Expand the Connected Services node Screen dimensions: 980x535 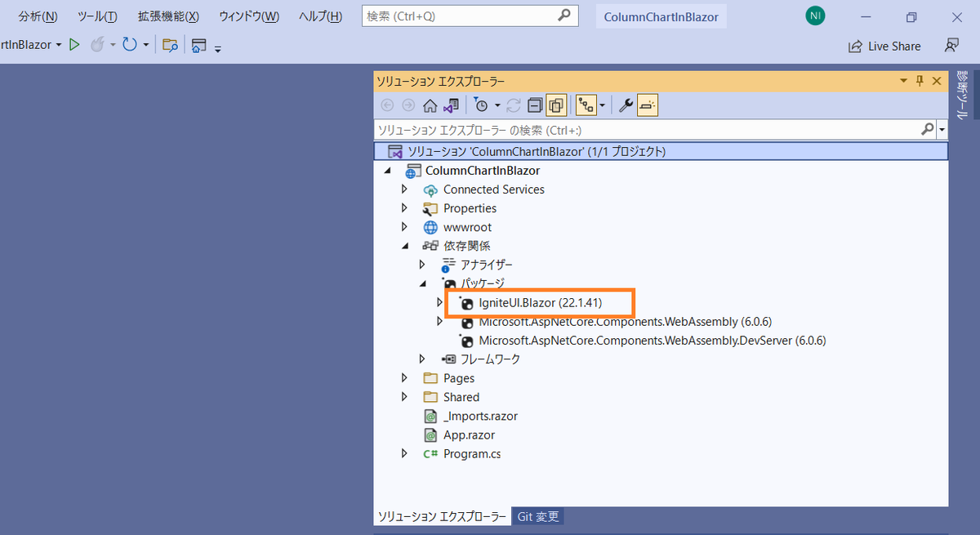click(x=404, y=189)
